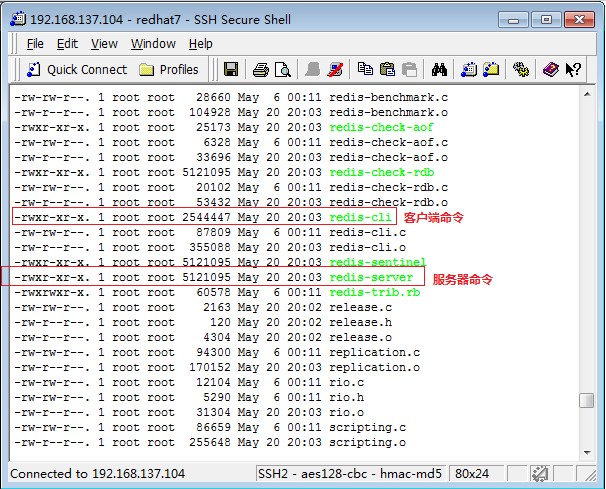
Task: Click green 'redis-check-rdb' executable name
Action: (381, 172)
